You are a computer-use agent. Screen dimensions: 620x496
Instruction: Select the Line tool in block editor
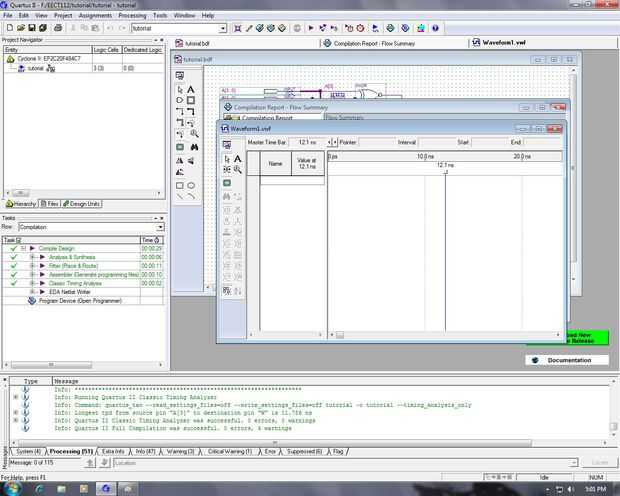[x=180, y=196]
